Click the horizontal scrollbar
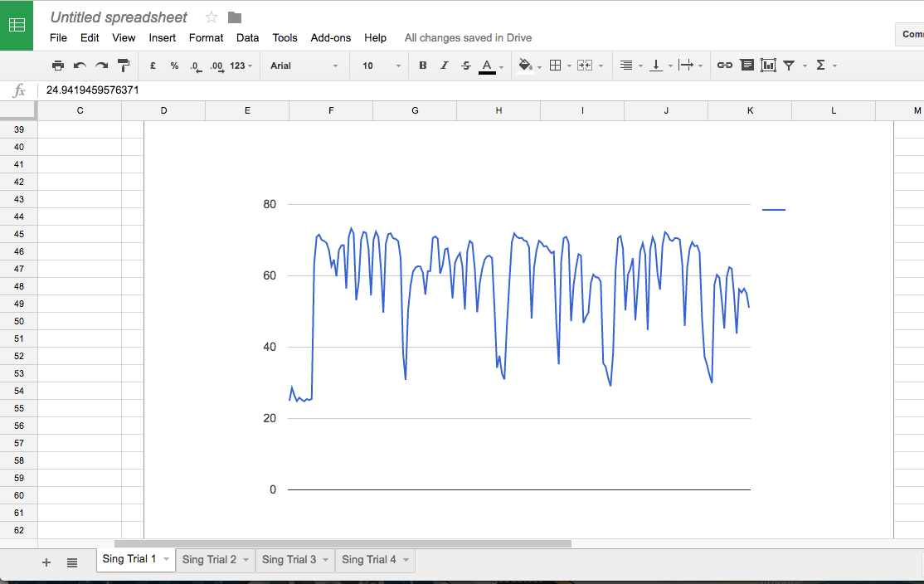924x584 pixels. pyautogui.click(x=343, y=543)
